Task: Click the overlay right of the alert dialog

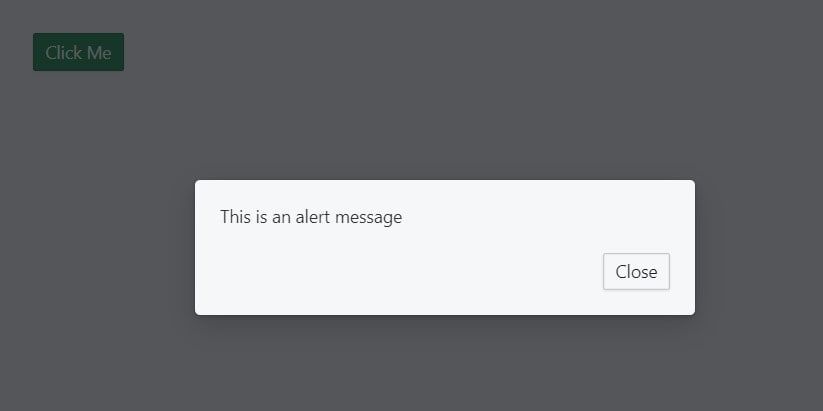Action: [x=759, y=247]
